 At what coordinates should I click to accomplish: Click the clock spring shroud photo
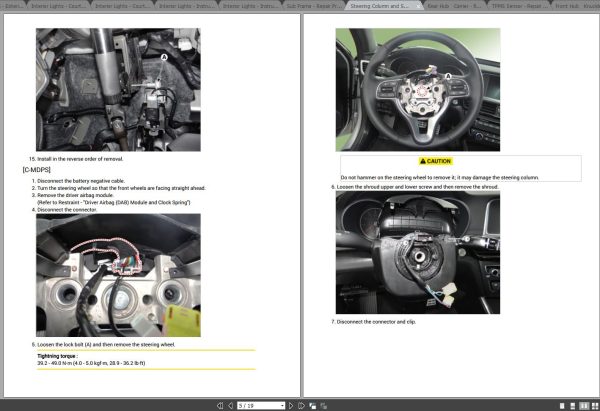418,252
